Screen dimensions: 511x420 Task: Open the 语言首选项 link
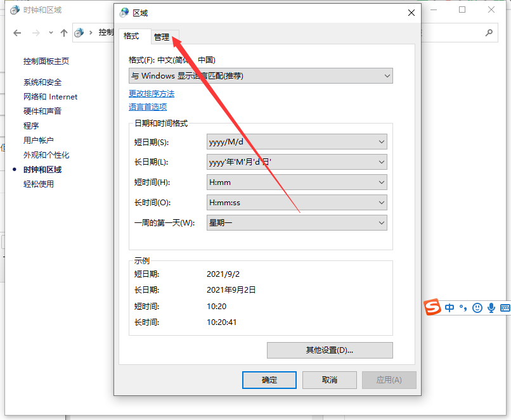point(152,106)
